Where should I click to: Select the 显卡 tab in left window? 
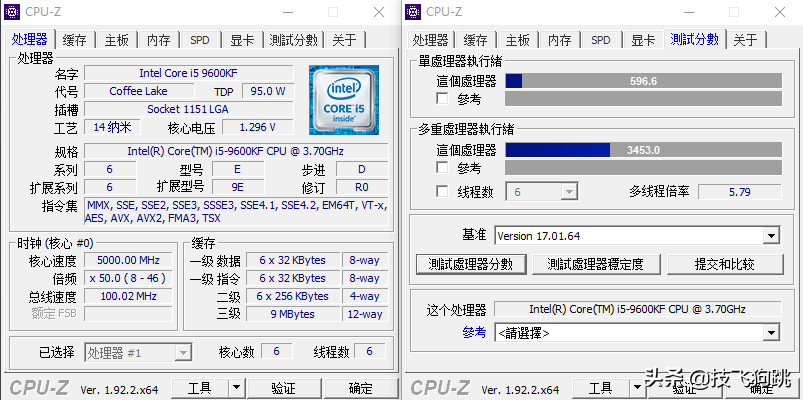coord(242,40)
